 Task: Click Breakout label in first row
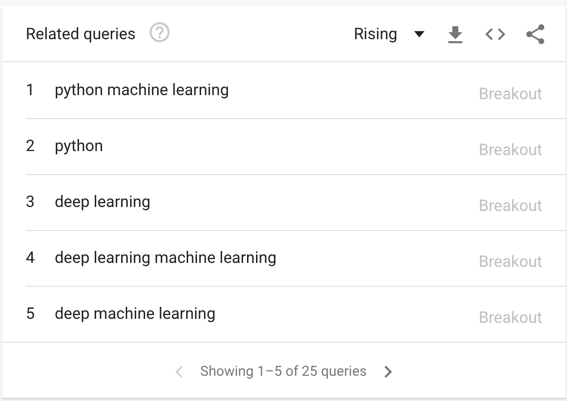coord(510,94)
